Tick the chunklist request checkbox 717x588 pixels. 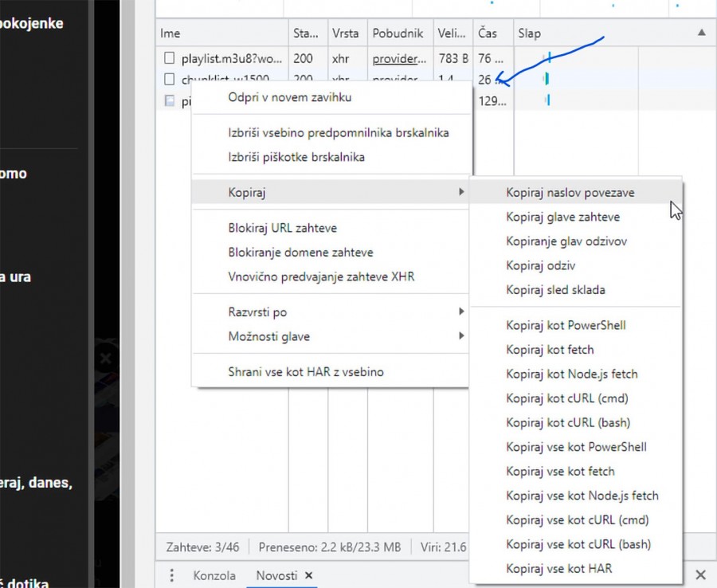coord(168,80)
